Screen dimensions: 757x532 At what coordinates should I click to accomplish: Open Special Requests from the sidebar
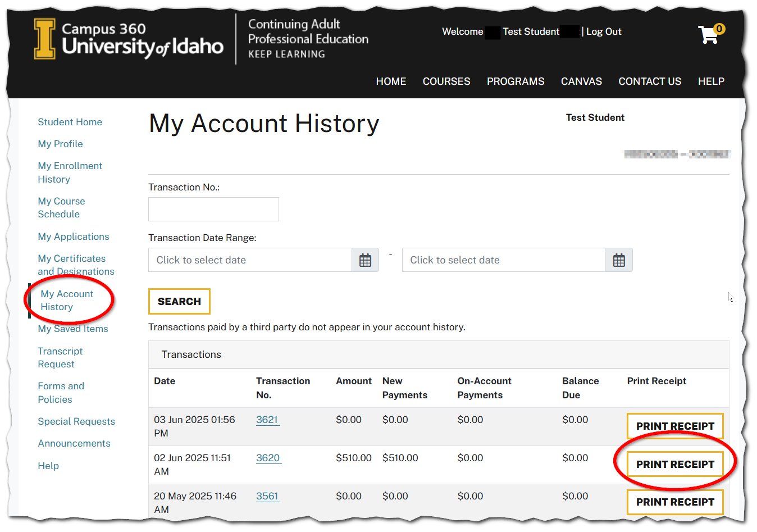pos(76,421)
